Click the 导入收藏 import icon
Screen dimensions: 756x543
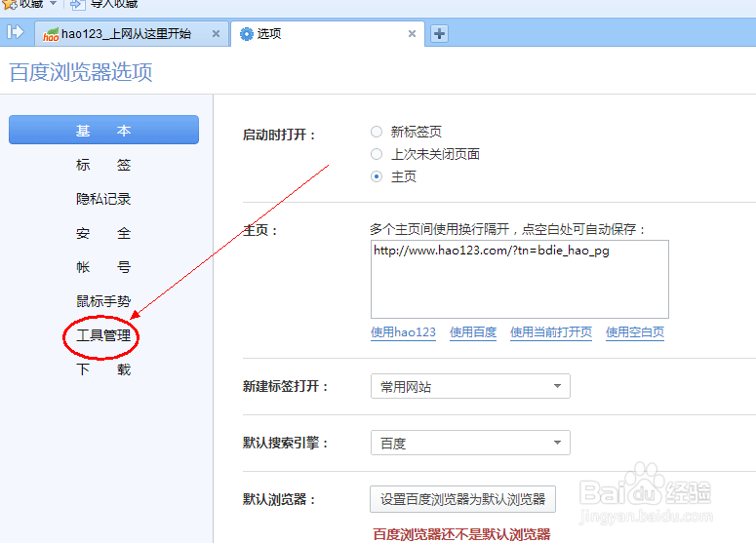[x=77, y=4]
